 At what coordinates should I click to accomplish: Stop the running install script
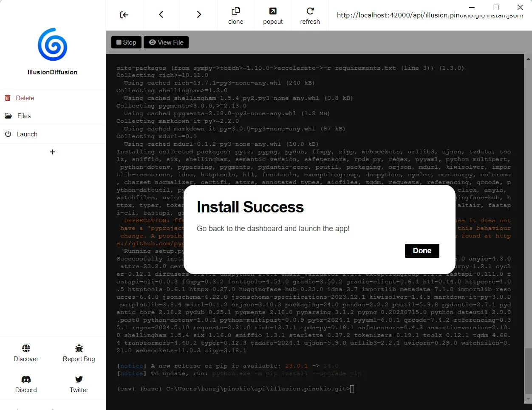pos(126,42)
